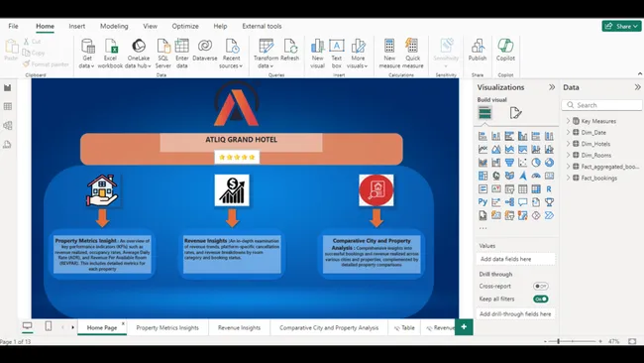Image resolution: width=644 pixels, height=363 pixels.
Task: Switch to Table view in left sidebar
Action: pos(7,106)
